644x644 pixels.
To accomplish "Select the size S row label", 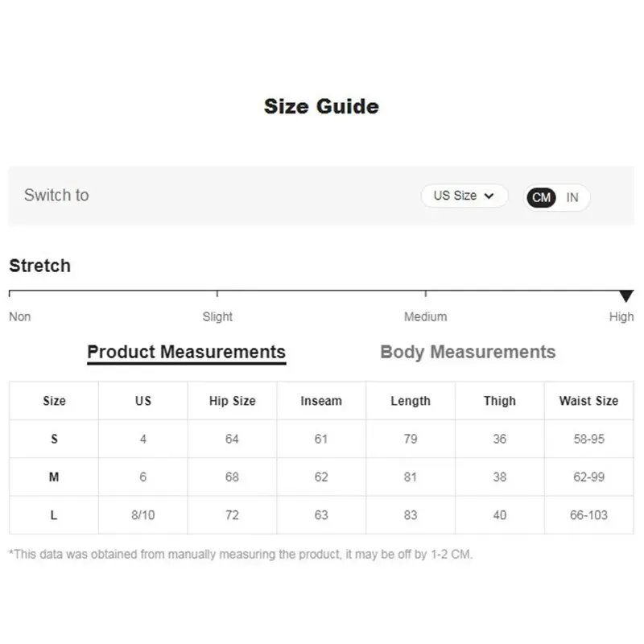I will [x=54, y=439].
